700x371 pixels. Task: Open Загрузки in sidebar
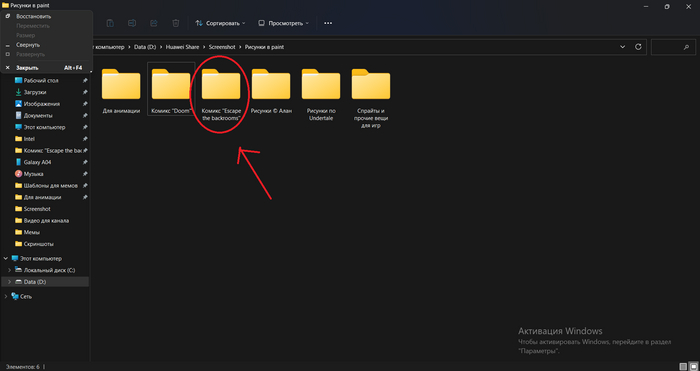click(x=35, y=92)
